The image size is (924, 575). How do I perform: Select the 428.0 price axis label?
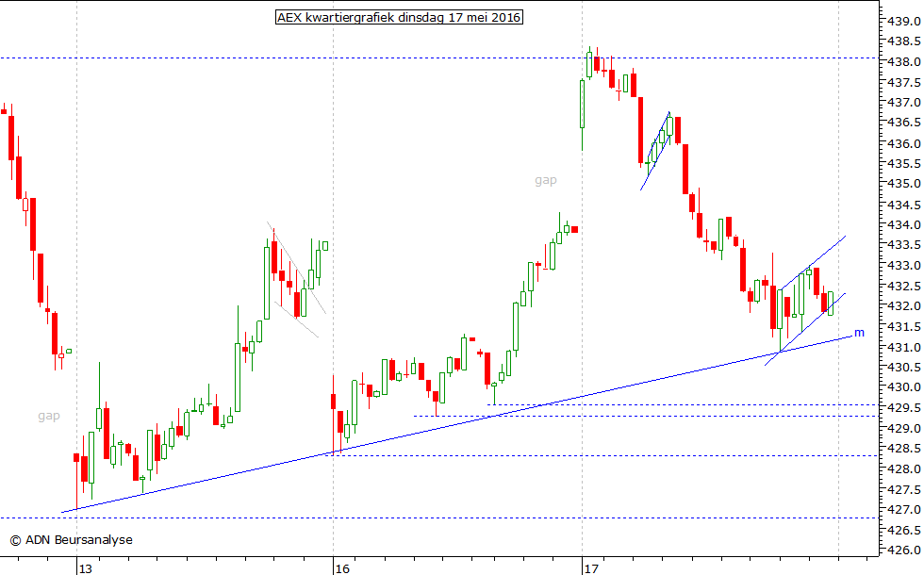coord(904,469)
